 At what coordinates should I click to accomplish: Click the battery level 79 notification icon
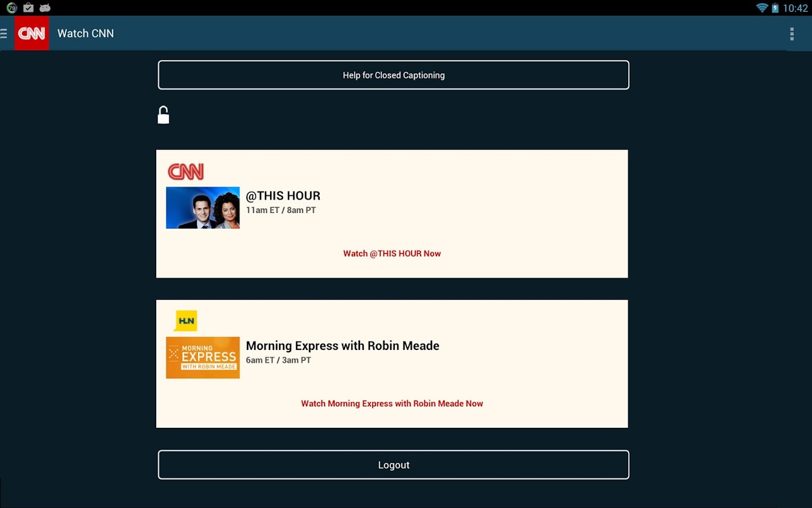pyautogui.click(x=11, y=8)
